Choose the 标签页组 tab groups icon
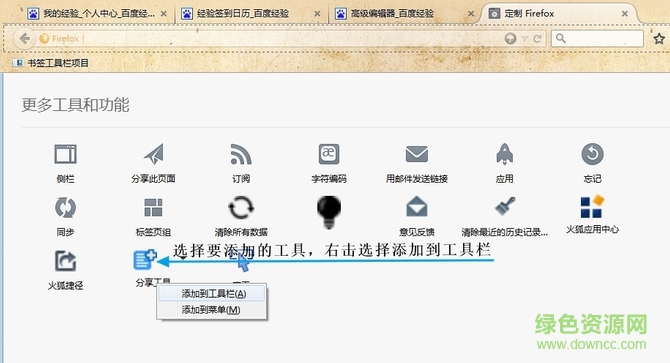The image size is (670, 363). click(153, 208)
